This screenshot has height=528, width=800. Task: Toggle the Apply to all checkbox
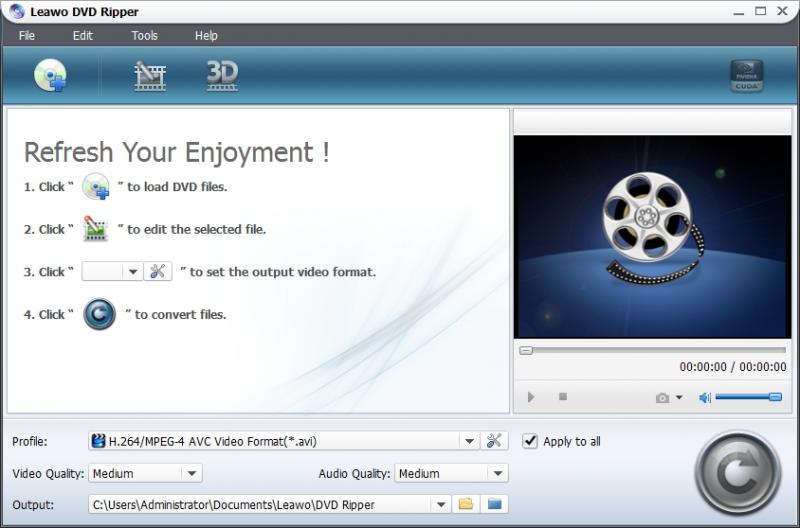[530, 441]
